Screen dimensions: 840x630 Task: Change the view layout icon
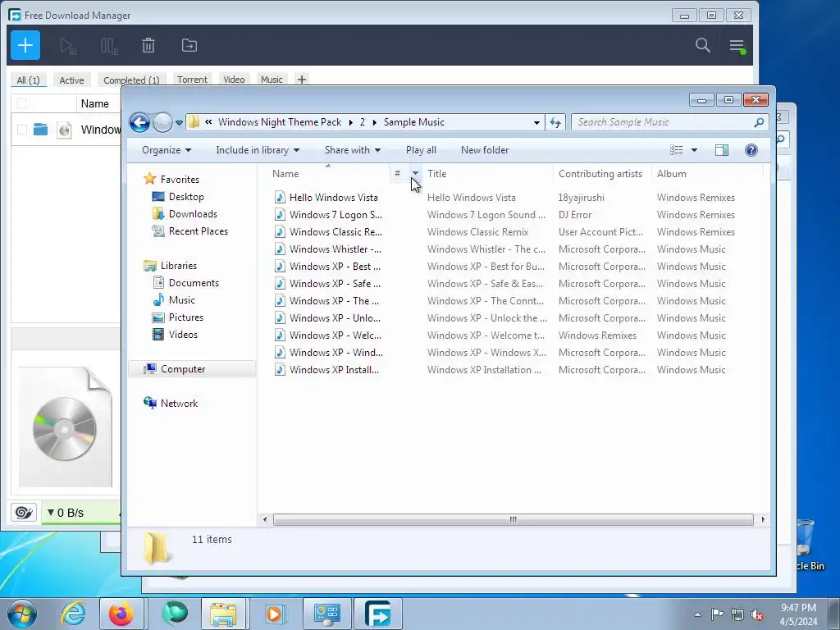click(x=677, y=151)
